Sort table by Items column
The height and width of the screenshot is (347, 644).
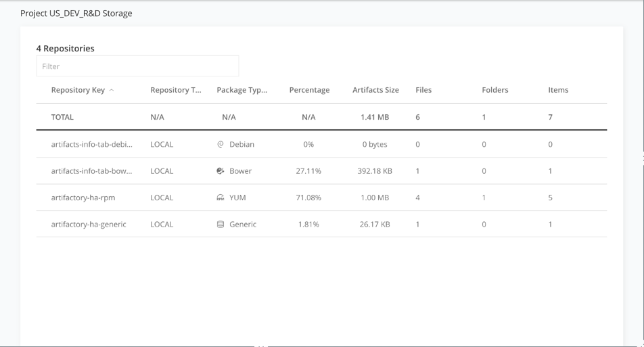[558, 90]
